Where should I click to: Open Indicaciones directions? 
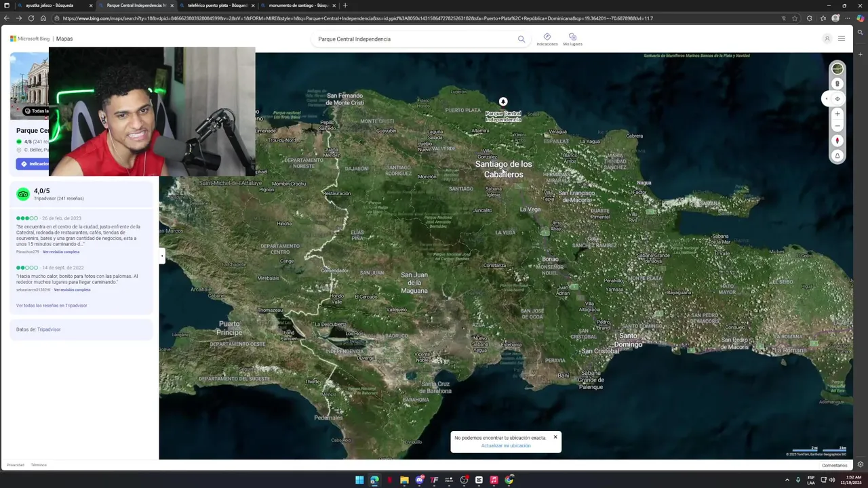coord(547,39)
